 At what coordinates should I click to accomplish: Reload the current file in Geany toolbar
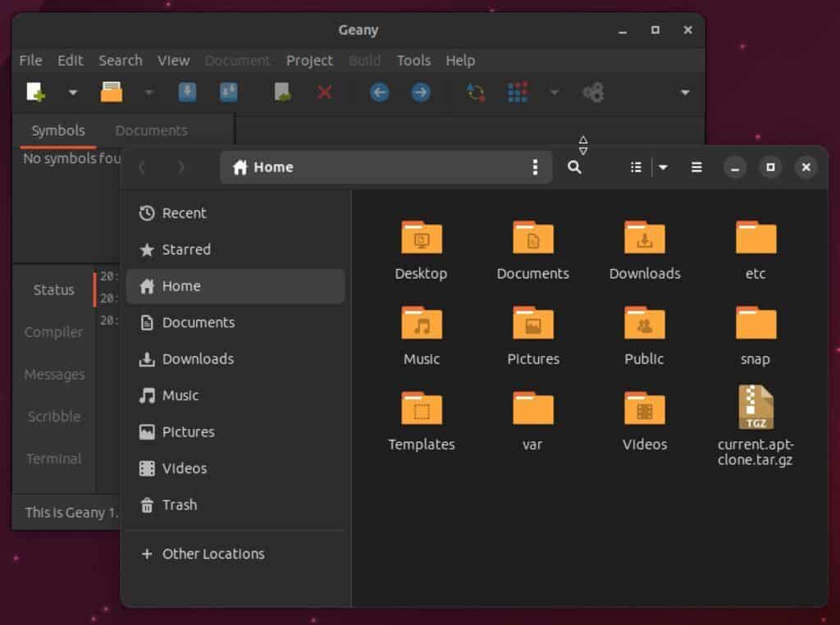point(282,92)
